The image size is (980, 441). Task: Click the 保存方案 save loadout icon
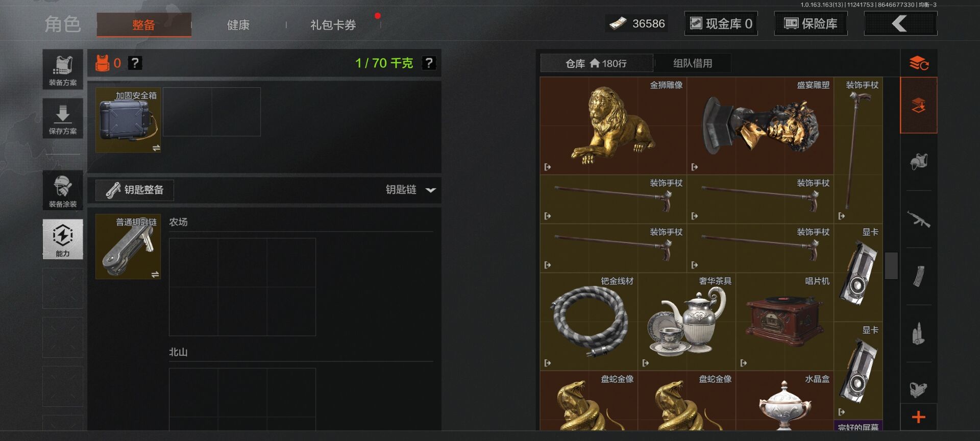[63, 118]
